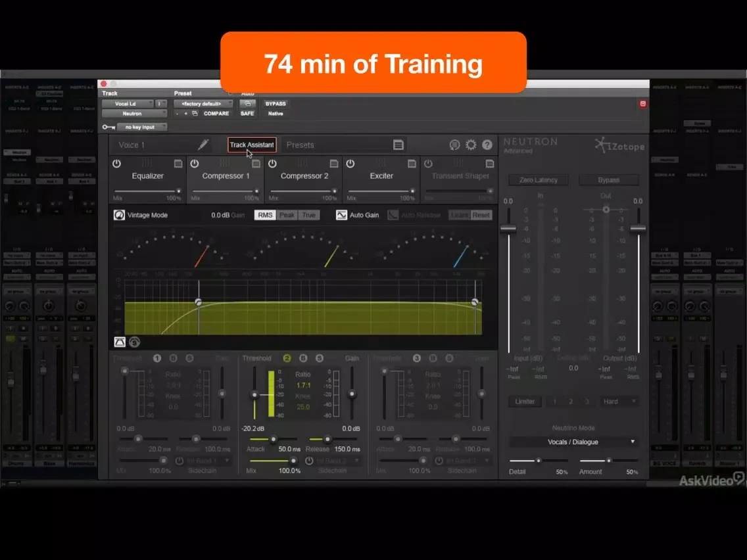Toggle Equalizer module power button
Image resolution: width=747 pixels, height=560 pixels.
pos(117,164)
